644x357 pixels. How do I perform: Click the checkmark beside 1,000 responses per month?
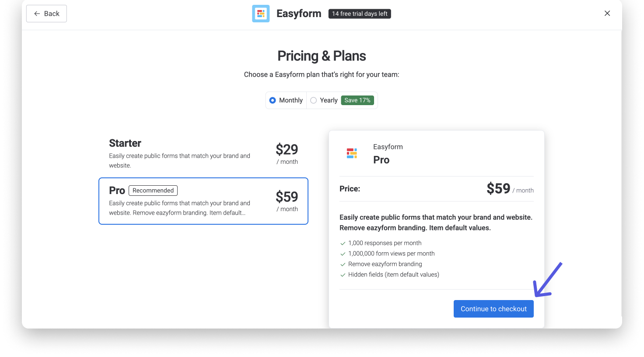[x=343, y=244]
